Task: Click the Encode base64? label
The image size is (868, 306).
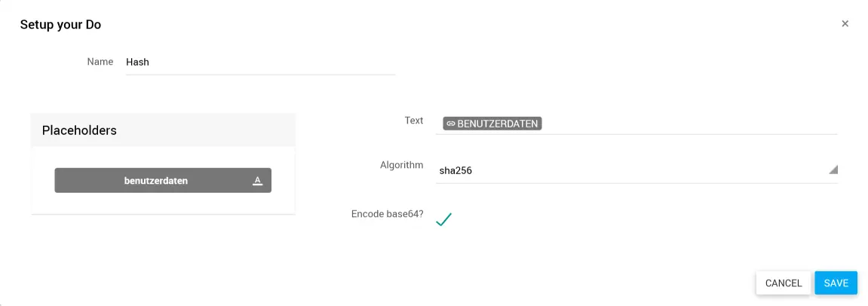Action: pos(387,214)
